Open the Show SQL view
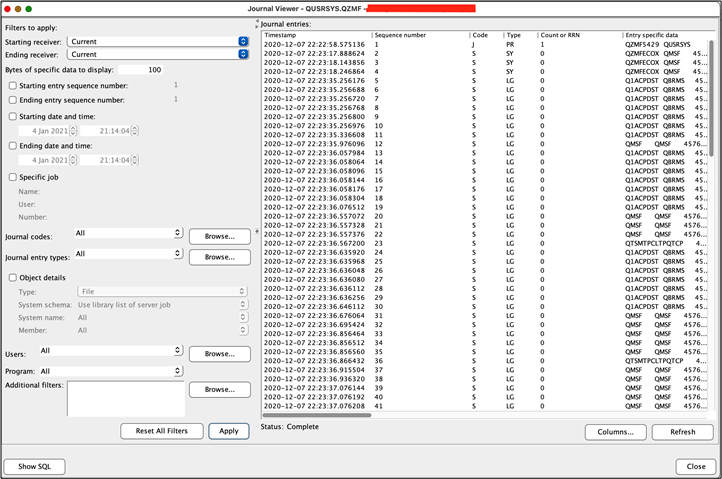 (x=34, y=466)
